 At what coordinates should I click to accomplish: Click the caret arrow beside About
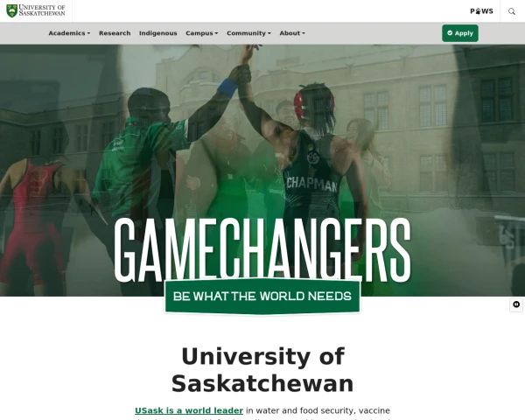pos(304,33)
